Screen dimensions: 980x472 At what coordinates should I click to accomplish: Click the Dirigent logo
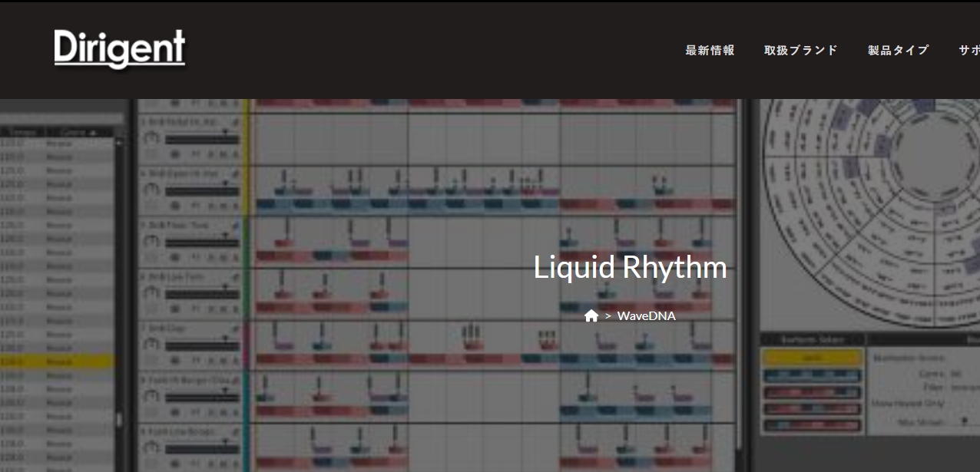pos(120,49)
